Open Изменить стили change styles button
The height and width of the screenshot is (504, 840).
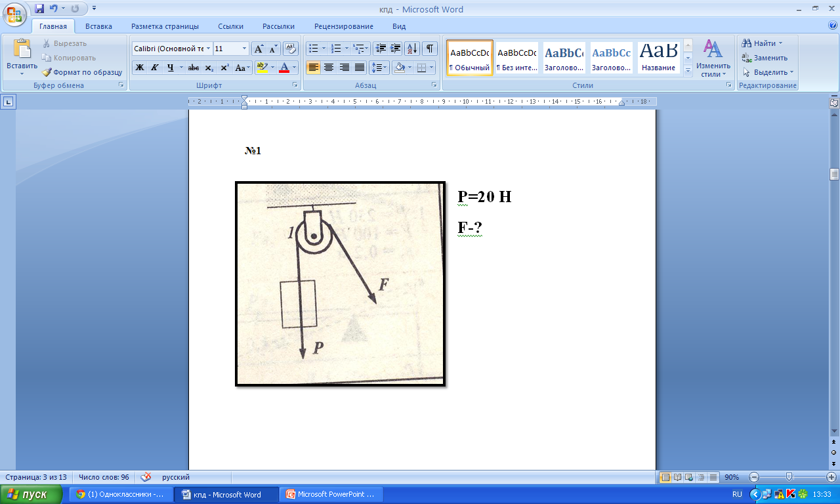coord(713,58)
